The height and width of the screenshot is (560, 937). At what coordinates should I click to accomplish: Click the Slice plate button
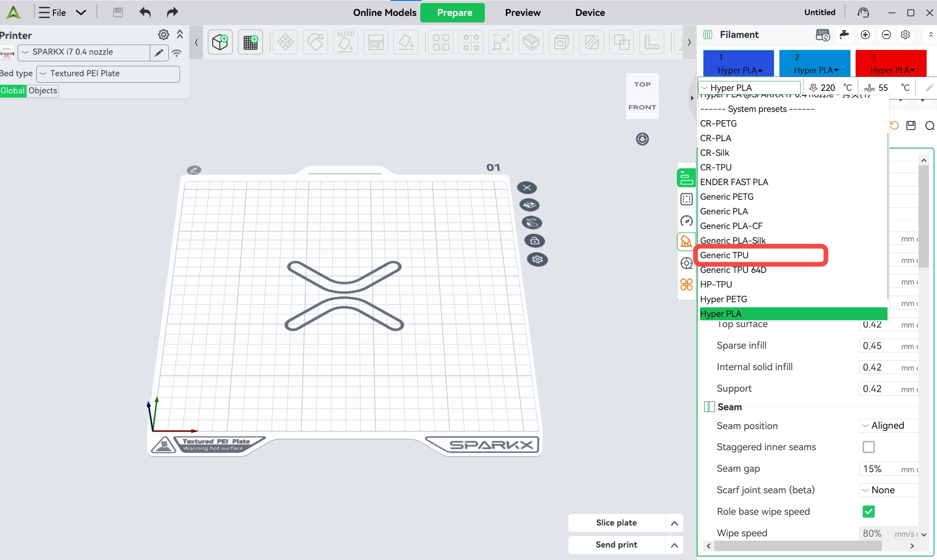pyautogui.click(x=616, y=523)
